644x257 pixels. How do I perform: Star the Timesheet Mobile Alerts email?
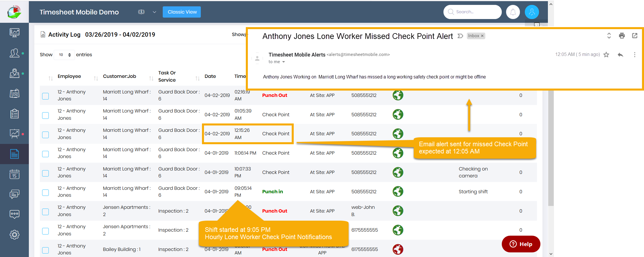(x=606, y=55)
